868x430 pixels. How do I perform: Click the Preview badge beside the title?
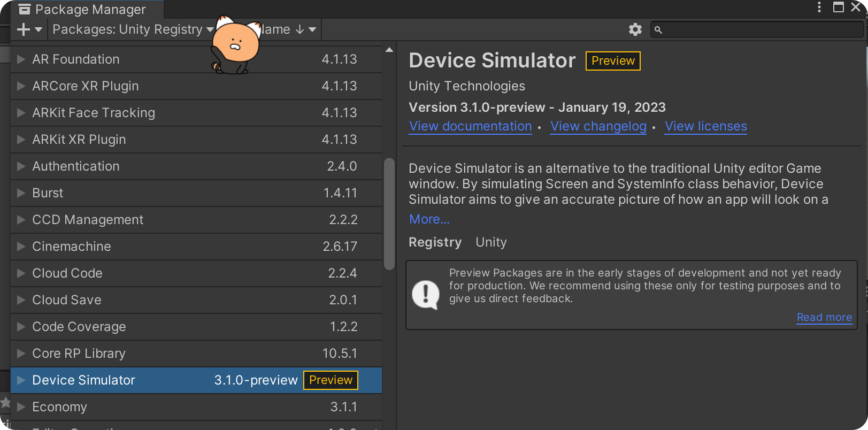pyautogui.click(x=613, y=61)
